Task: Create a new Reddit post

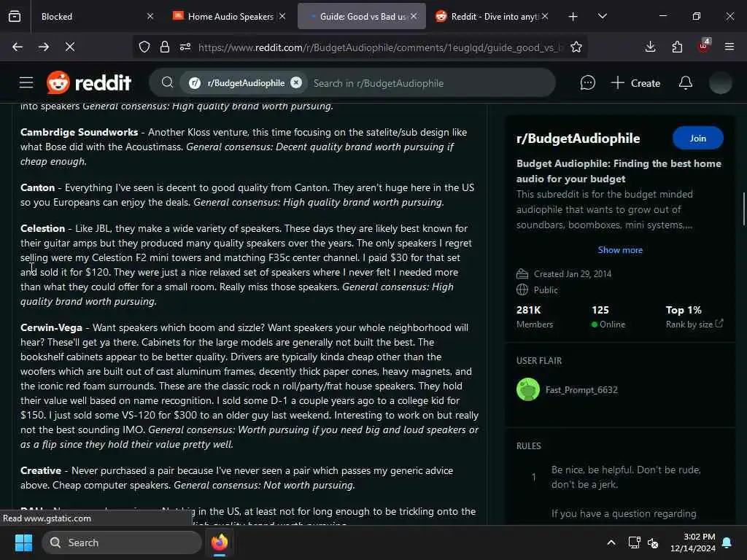Action: 635,83
